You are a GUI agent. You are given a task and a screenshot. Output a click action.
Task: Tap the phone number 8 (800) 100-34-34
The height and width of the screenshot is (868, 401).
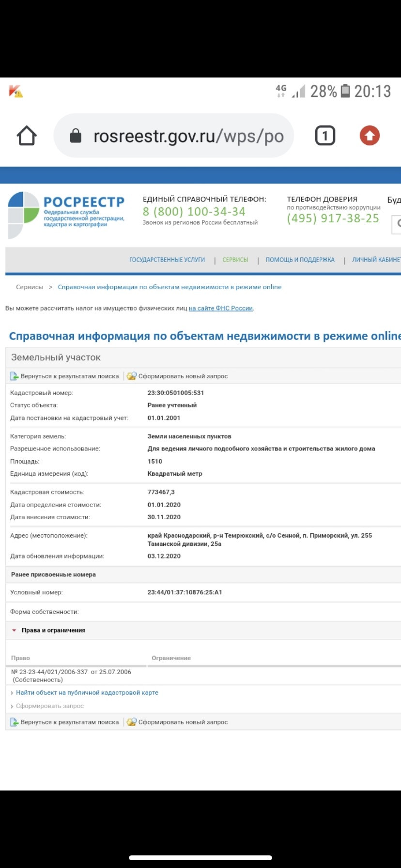[x=194, y=212]
